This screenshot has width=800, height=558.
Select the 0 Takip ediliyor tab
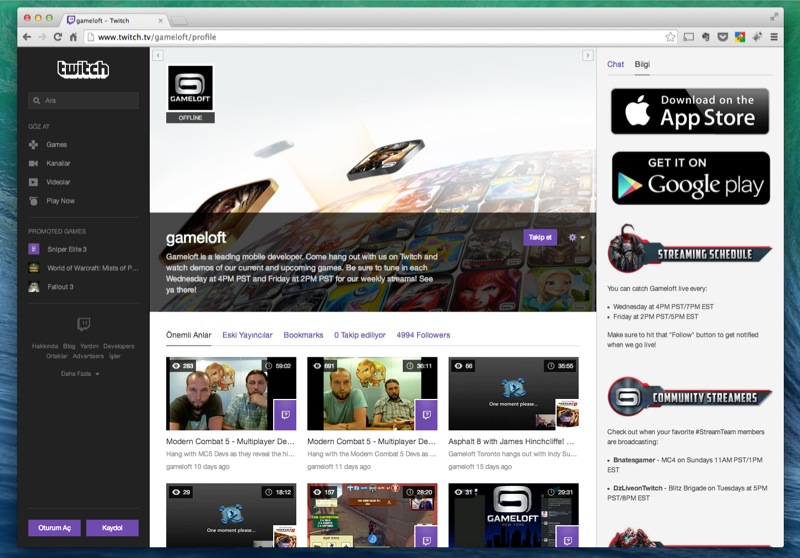(x=360, y=335)
